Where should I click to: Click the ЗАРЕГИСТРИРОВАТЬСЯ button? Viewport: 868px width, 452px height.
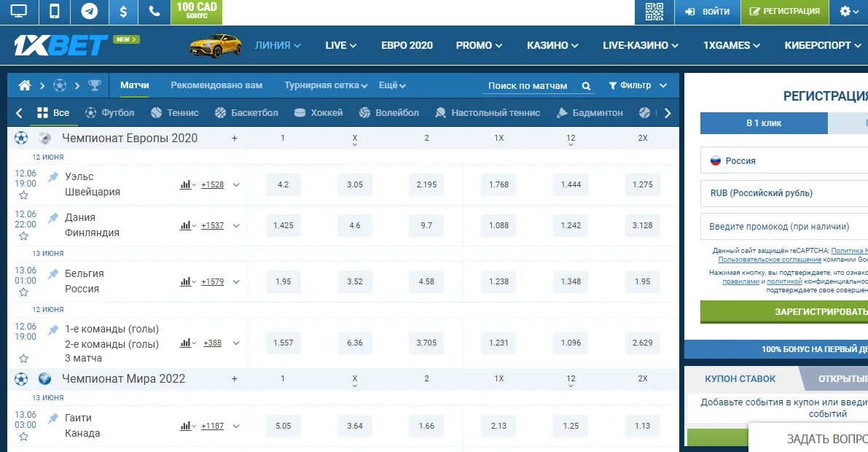(784, 312)
